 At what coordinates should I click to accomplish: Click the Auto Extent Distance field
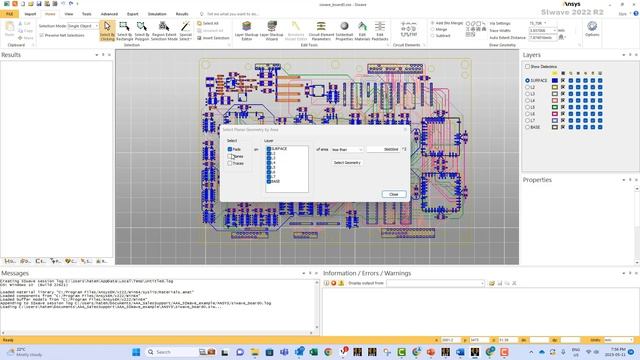(542, 38)
